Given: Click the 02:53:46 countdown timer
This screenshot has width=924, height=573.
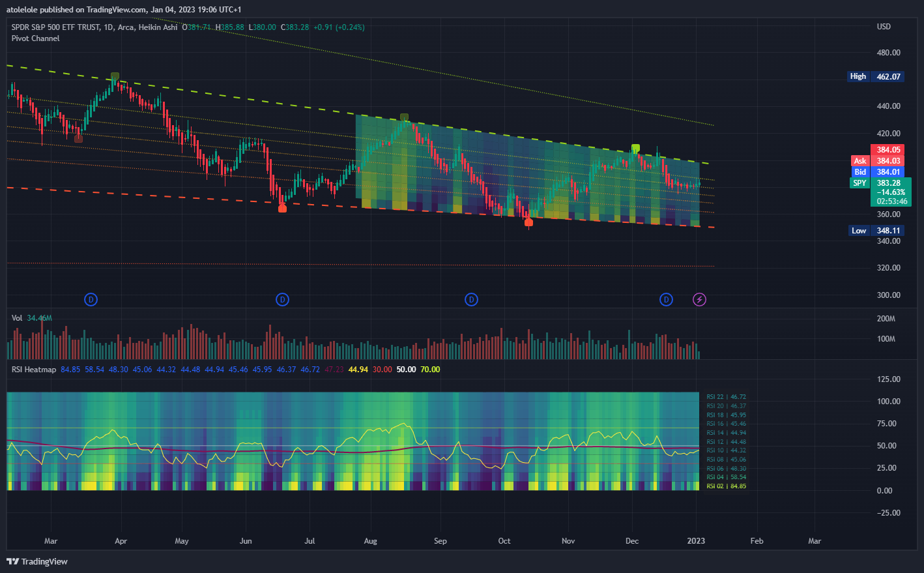Looking at the screenshot, I should click(891, 201).
